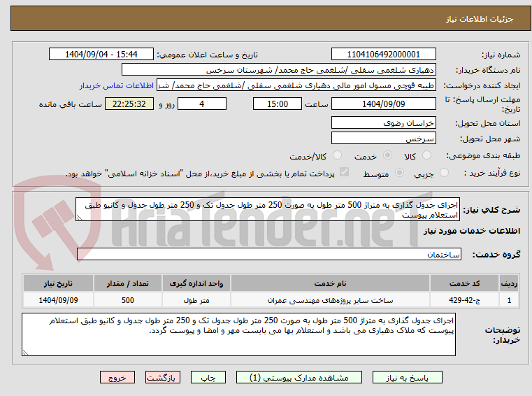Click the quantity cell 500

click(127, 300)
